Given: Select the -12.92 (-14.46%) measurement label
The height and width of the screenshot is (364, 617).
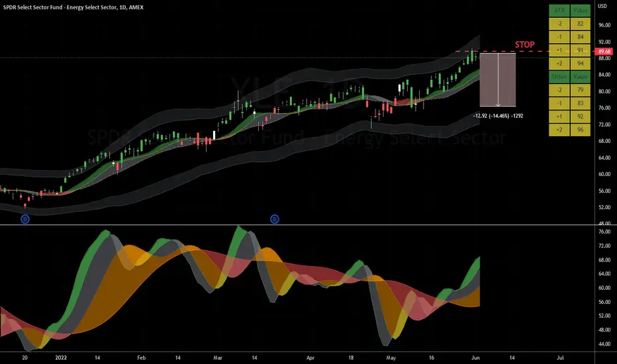Looking at the screenshot, I should 498,116.
